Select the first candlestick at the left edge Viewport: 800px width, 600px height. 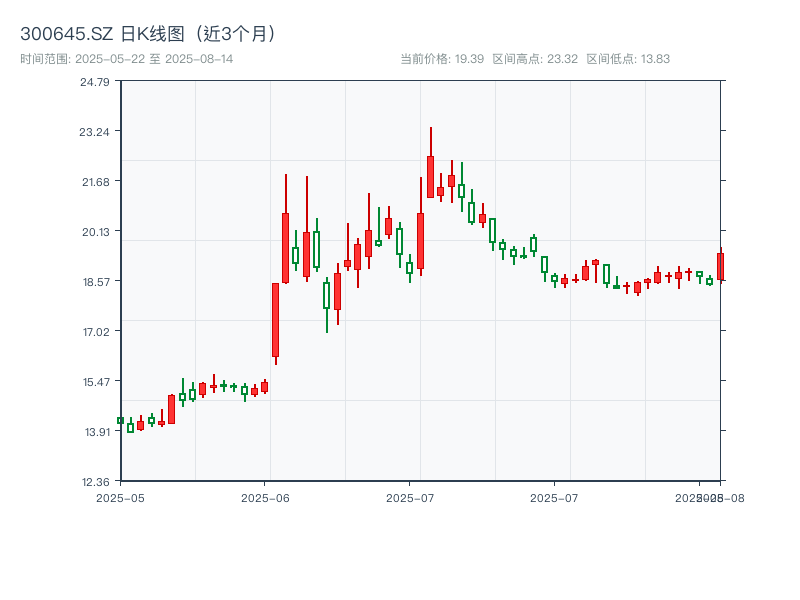[120, 420]
